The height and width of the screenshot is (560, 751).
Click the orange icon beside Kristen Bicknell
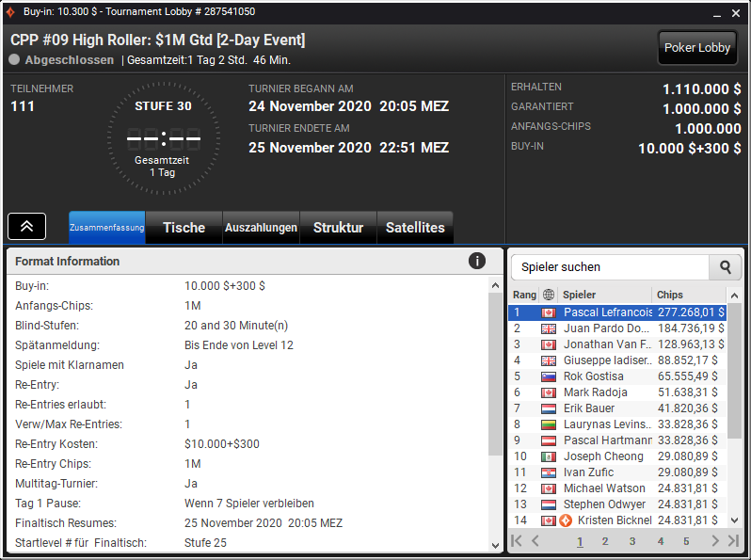[566, 520]
